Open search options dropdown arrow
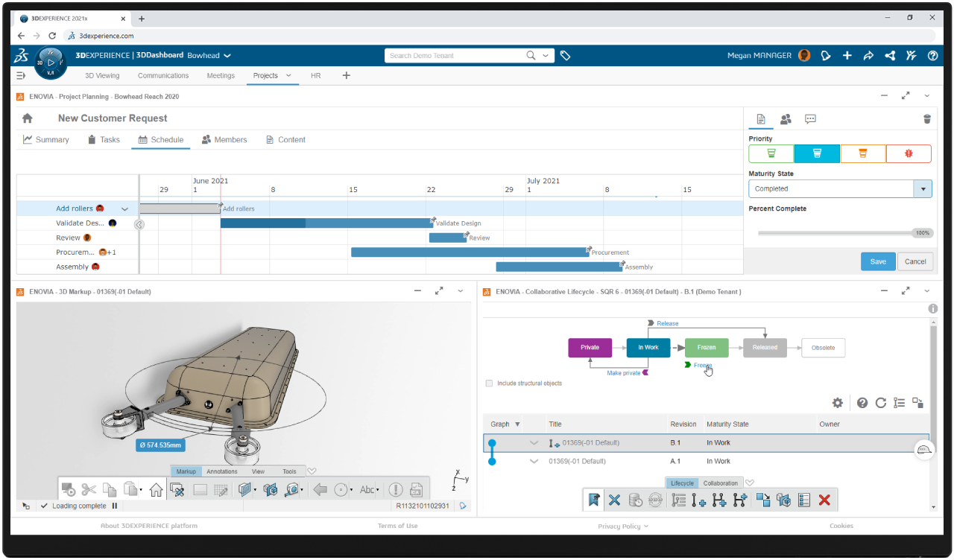The height and width of the screenshot is (560, 954). (546, 55)
